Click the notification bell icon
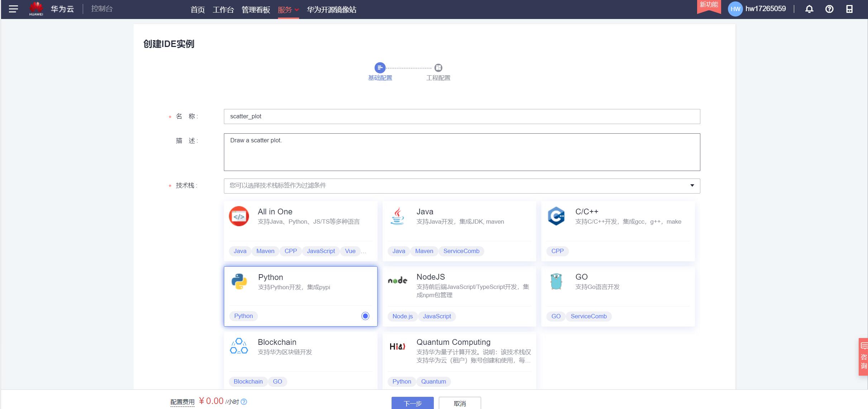868x409 pixels. [x=809, y=9]
